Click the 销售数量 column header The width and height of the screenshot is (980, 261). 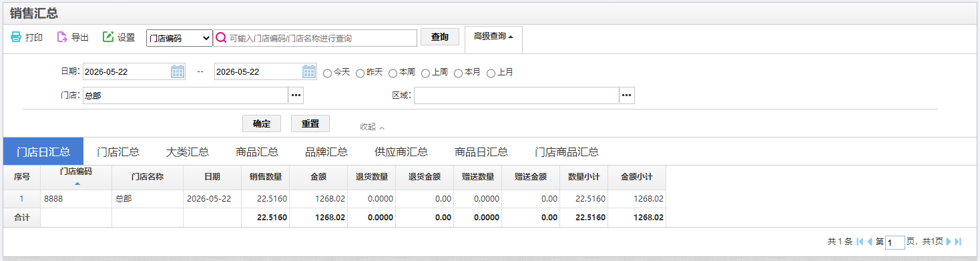[x=266, y=177]
